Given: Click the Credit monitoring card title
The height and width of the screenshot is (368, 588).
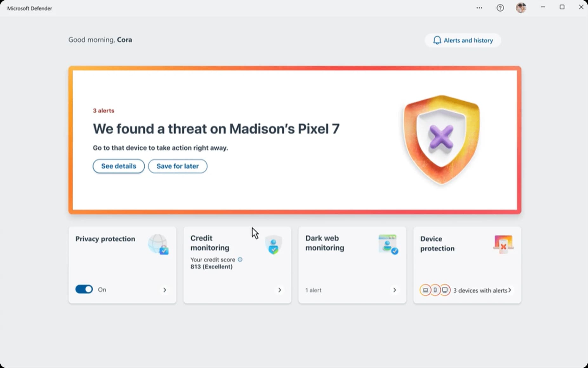Looking at the screenshot, I should pos(210,243).
